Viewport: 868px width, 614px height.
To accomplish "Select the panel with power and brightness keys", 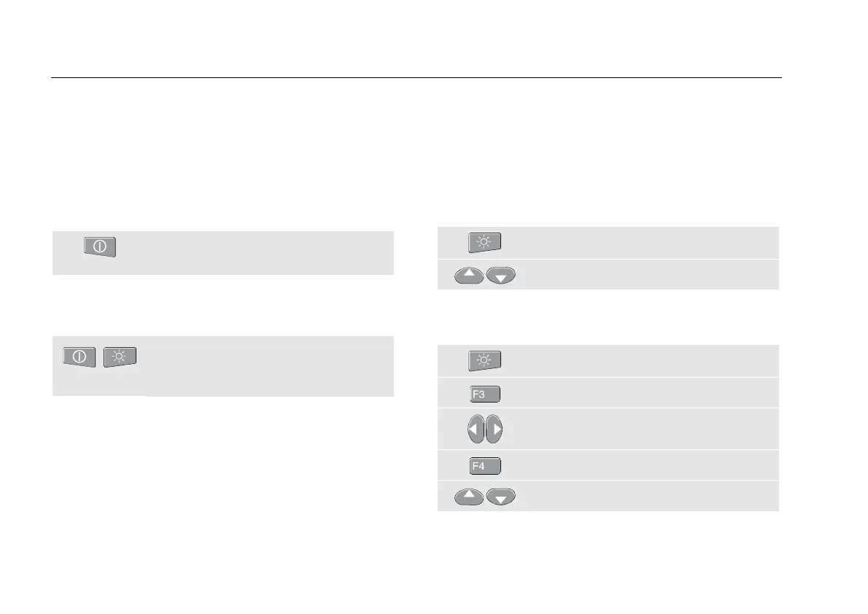I will pos(223,366).
